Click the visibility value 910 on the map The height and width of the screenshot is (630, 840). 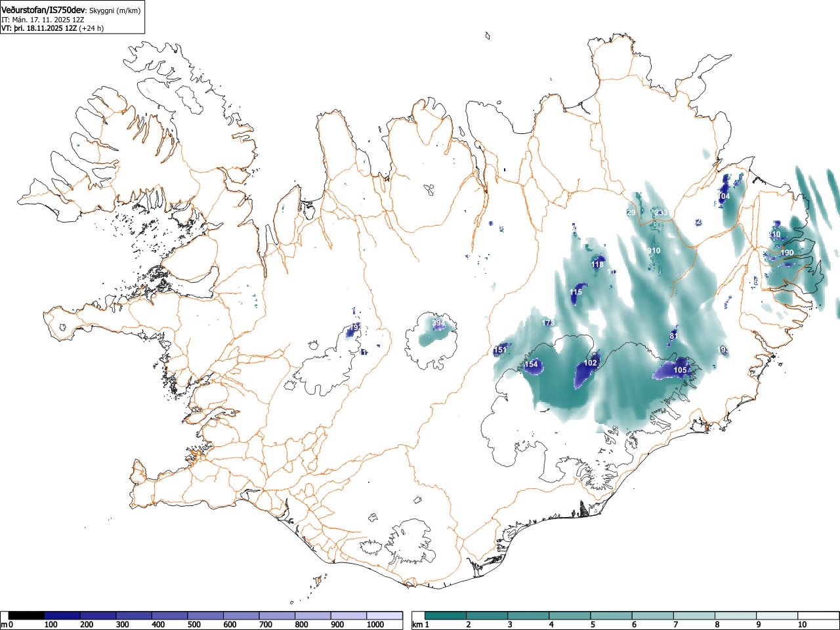pos(654,251)
